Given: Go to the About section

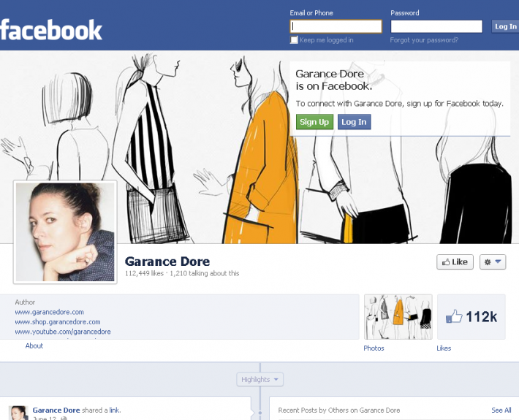Looking at the screenshot, I should click(x=34, y=345).
